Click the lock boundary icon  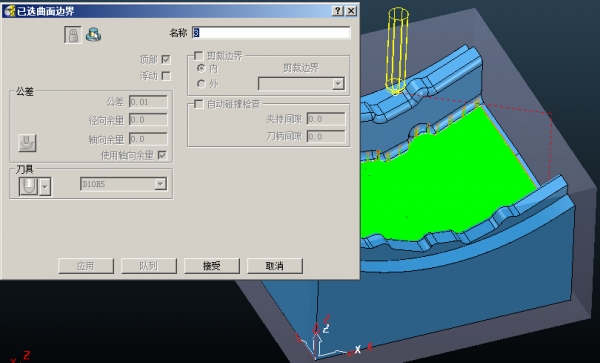tap(73, 35)
